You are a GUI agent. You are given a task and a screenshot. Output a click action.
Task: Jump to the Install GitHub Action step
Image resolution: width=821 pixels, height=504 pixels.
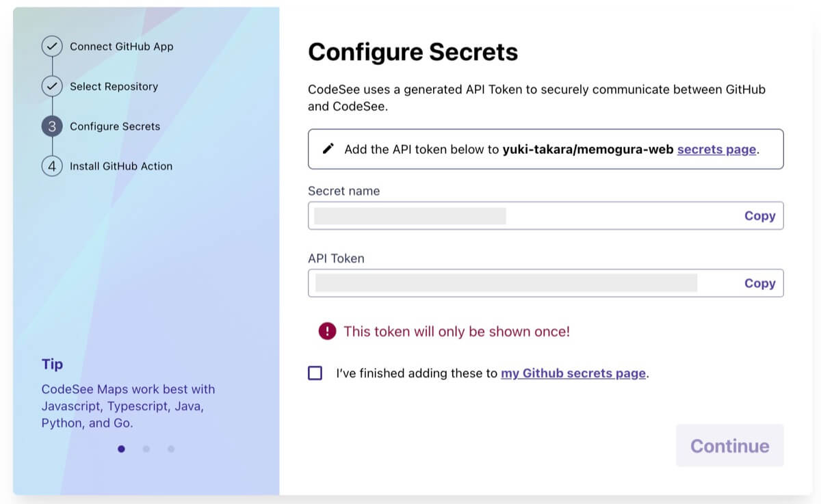[x=121, y=166]
